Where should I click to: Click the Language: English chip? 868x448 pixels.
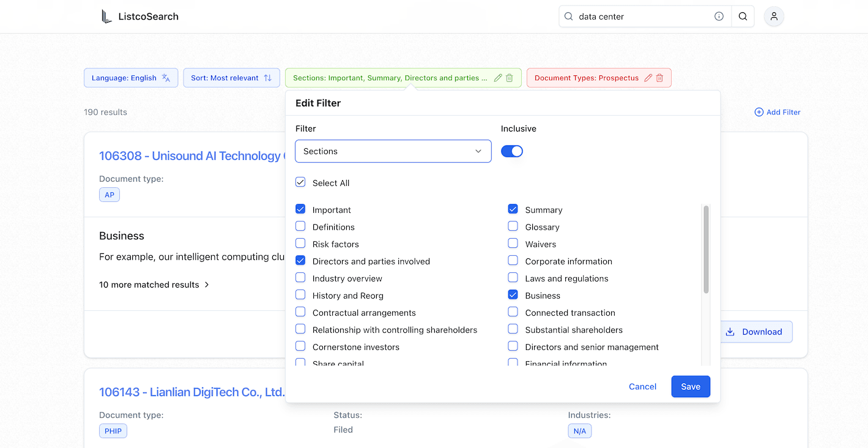pos(131,78)
